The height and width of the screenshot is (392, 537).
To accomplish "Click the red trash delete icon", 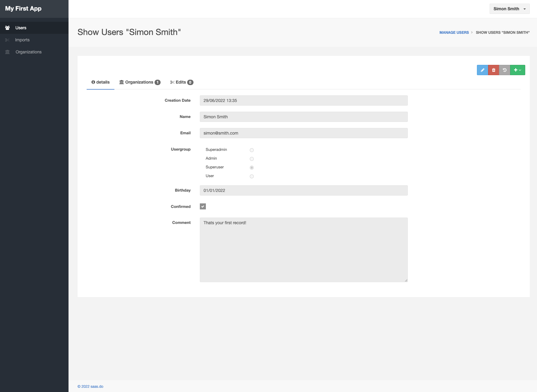I will pyautogui.click(x=494, y=70).
